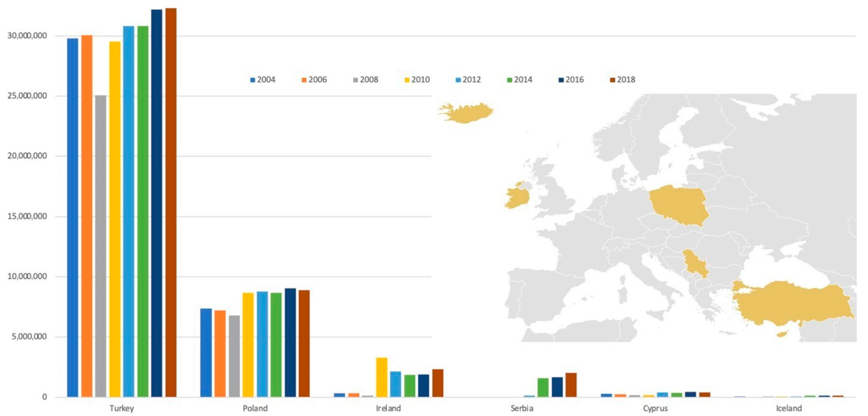This screenshot has width=868, height=416.
Task: Select Ireland's yellow 2010 bar
Action: (x=381, y=377)
